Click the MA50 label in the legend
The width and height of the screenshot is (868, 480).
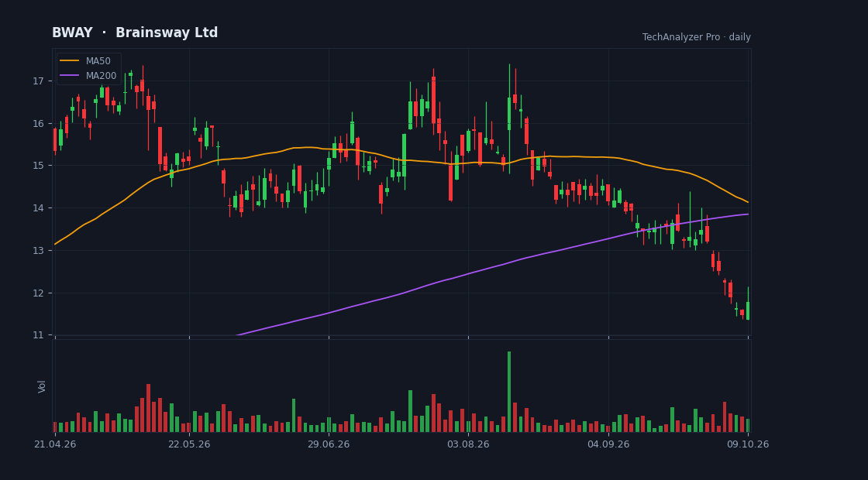(98, 61)
